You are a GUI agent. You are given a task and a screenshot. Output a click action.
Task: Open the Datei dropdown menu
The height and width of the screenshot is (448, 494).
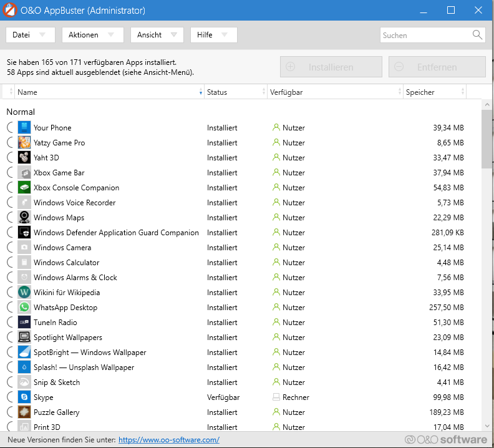tap(30, 35)
